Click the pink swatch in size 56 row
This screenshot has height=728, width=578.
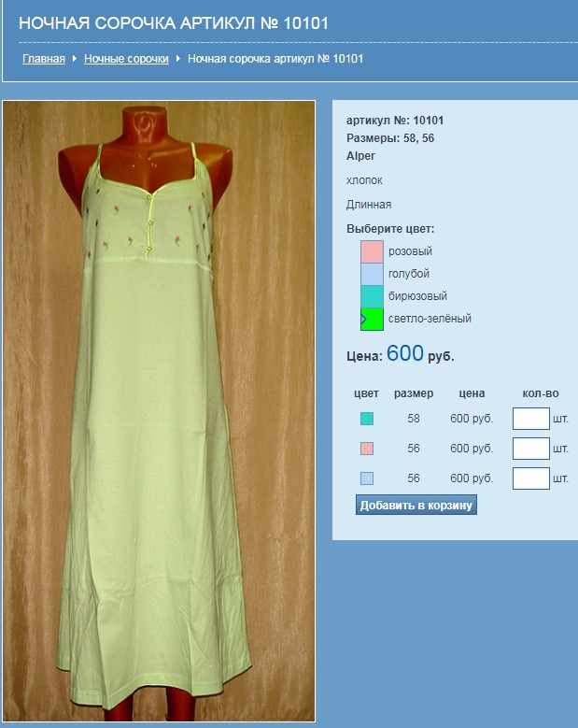coord(366,448)
